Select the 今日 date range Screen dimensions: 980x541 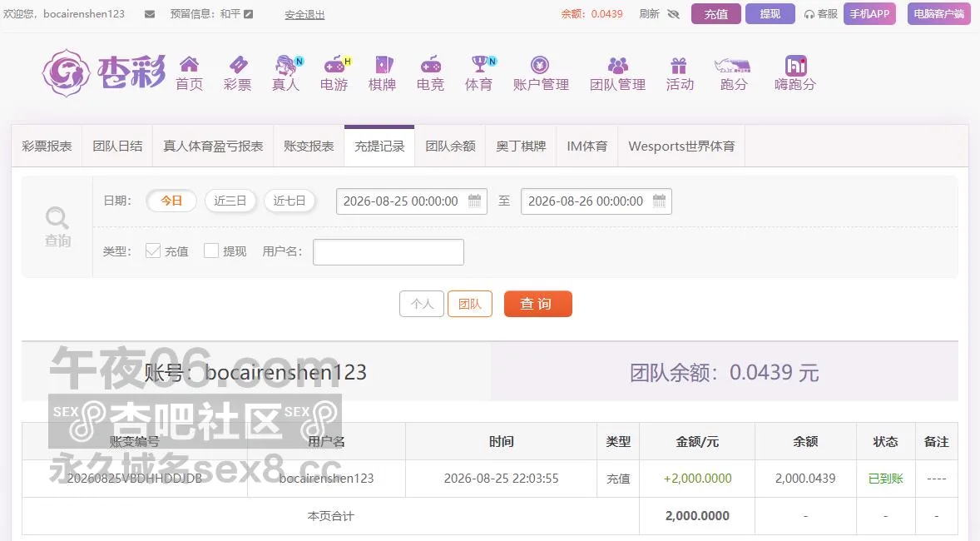(x=171, y=201)
